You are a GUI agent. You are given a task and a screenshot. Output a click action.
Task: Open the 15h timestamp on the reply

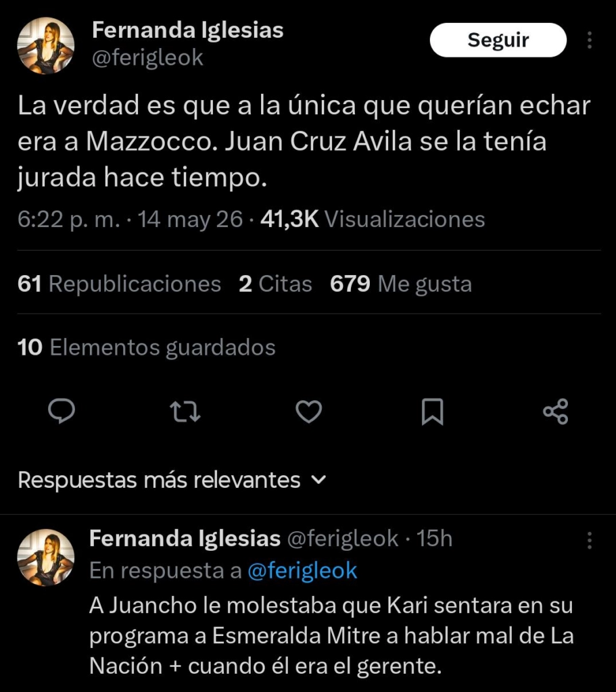pos(435,539)
